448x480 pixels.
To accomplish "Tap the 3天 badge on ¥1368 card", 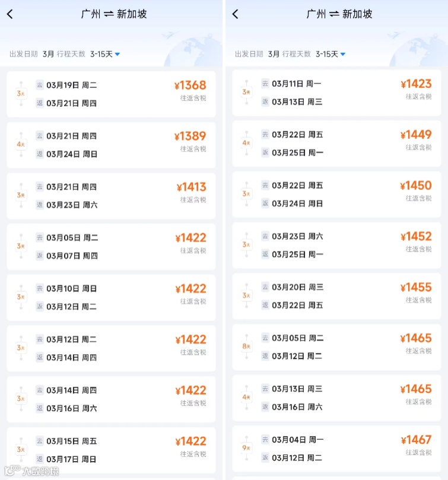I will tap(21, 94).
